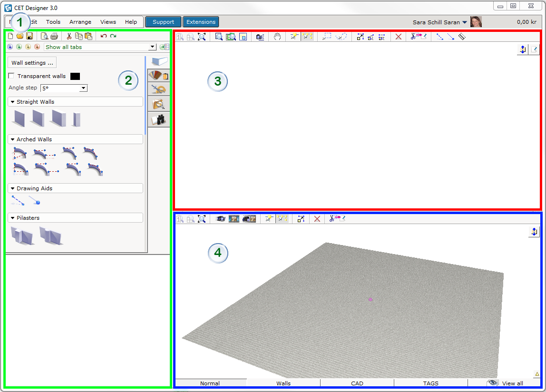Delete selection with red X in 3D toolbar
This screenshot has width=546, height=392.
pyautogui.click(x=317, y=219)
